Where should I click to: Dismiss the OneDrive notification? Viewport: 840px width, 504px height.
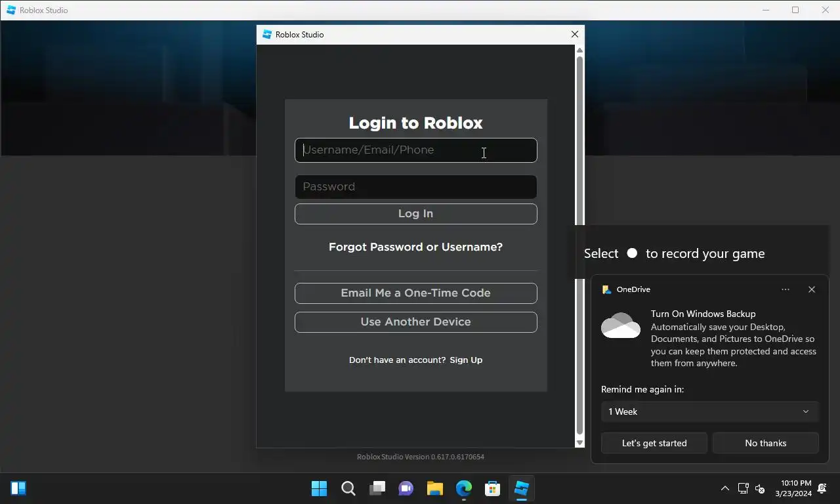[x=812, y=289]
